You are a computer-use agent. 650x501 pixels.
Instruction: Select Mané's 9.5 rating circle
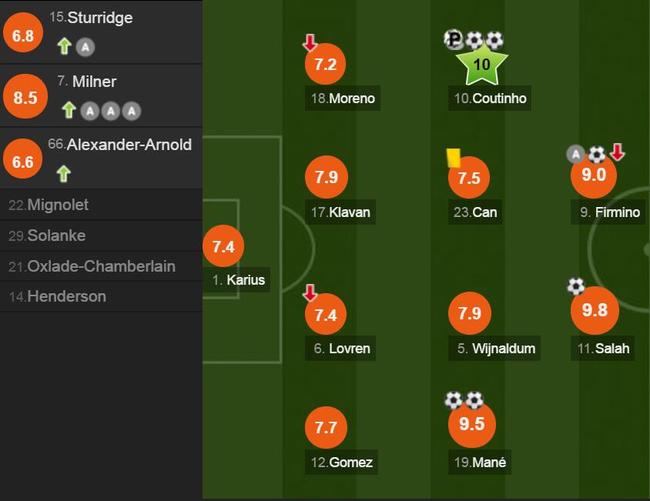coord(472,424)
